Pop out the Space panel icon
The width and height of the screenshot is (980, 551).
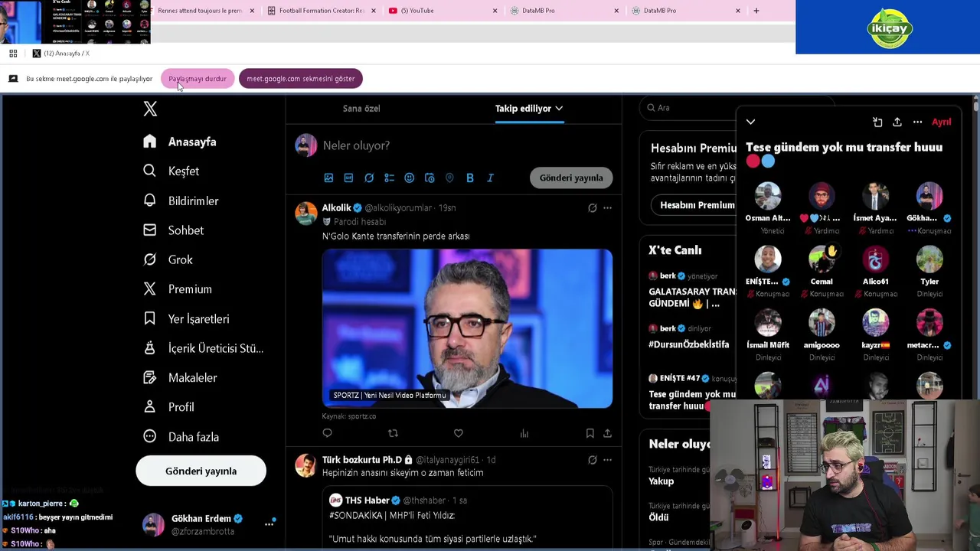pos(877,122)
